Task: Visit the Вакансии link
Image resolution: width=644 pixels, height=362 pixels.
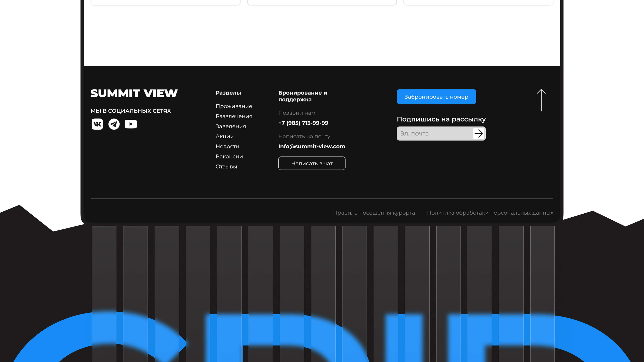Action: coord(229,156)
